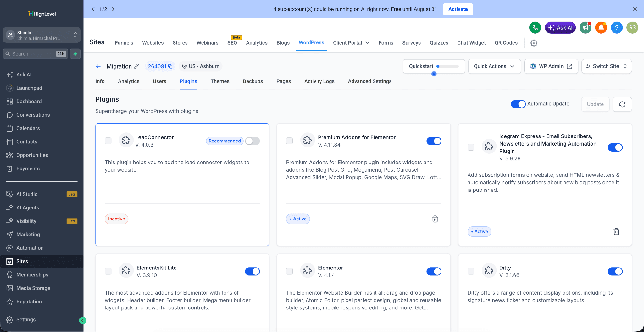Image resolution: width=644 pixels, height=332 pixels.
Task: Select the Icegram Express plugin checkbox
Action: click(471, 147)
